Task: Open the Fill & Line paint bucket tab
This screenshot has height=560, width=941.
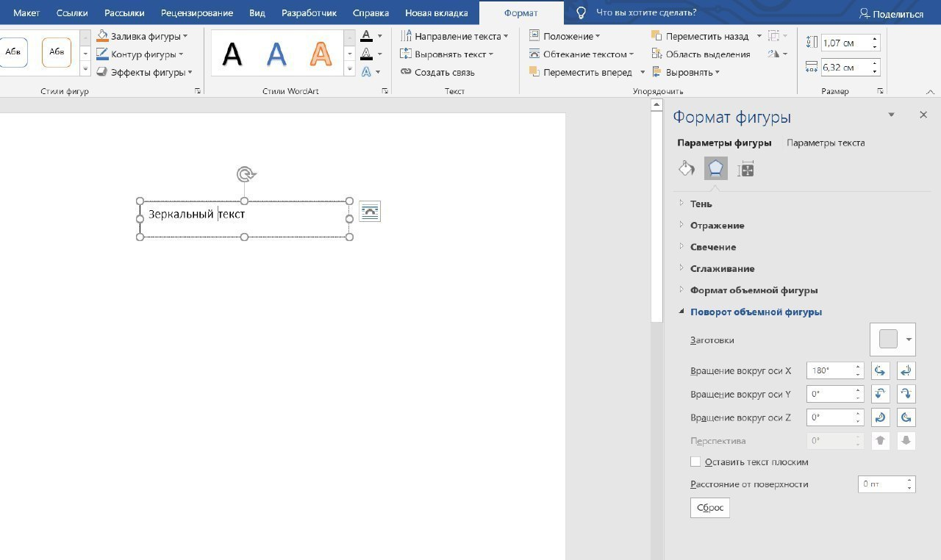Action: (686, 169)
